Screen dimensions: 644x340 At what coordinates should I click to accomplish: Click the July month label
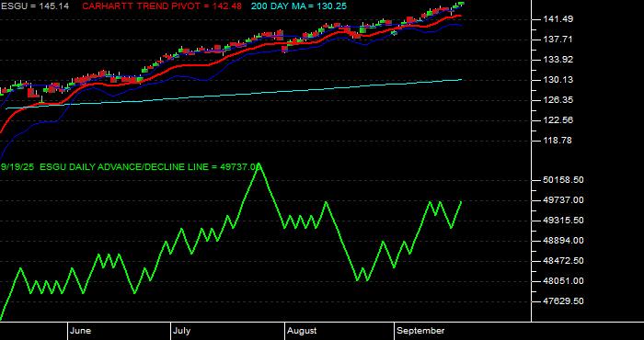[x=181, y=331]
